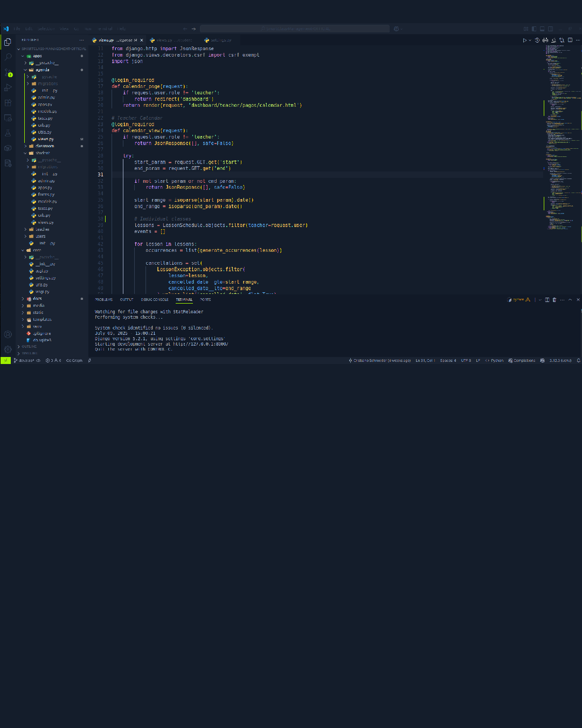Maximize the terminal panel with chevron up
Screen dimensions: 582x728
pyautogui.click(x=570, y=300)
